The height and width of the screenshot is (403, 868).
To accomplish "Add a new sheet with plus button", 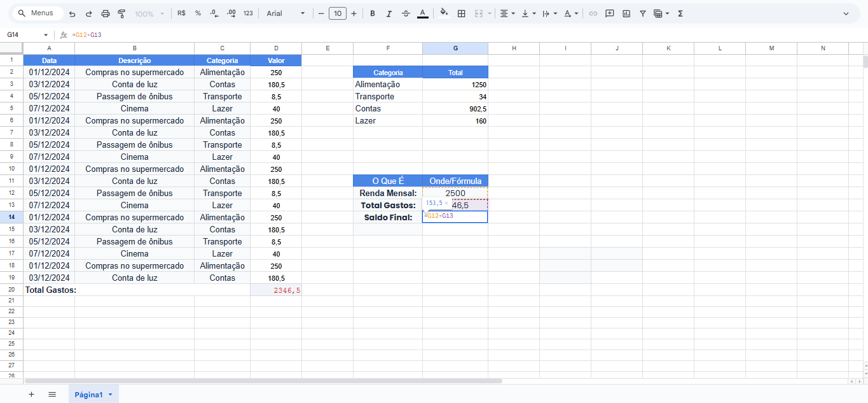I will click(31, 395).
